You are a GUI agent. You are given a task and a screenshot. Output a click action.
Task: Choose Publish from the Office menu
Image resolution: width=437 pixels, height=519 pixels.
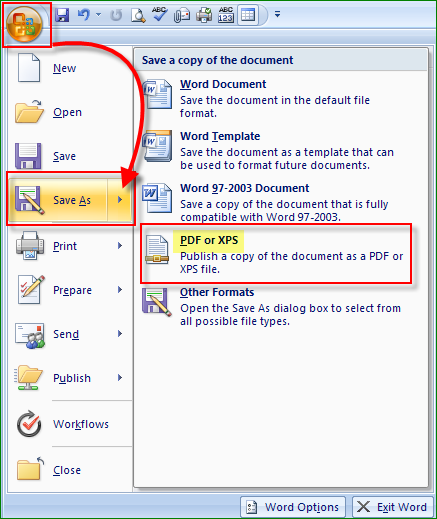coord(72,378)
